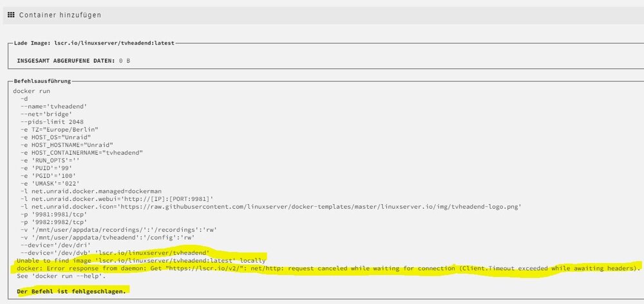
Task: Click the '--pids-limit 2048' line
Action: pyautogui.click(x=52, y=122)
